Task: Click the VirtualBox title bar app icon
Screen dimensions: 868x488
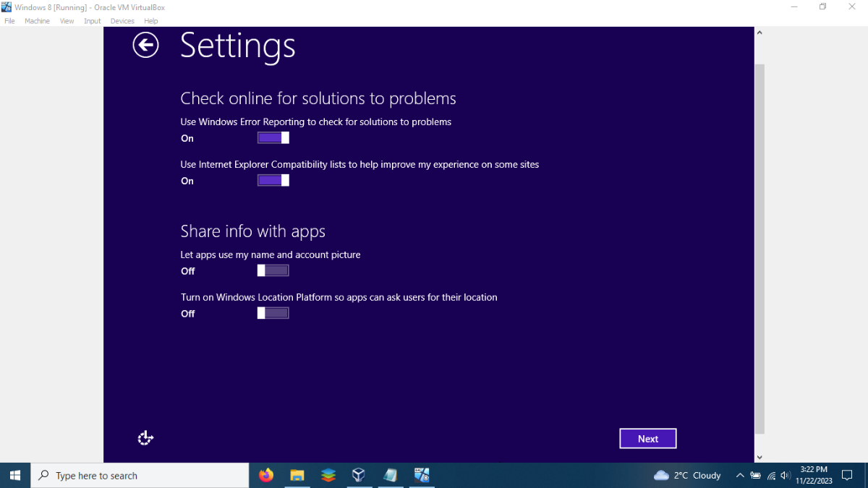Action: (x=6, y=7)
